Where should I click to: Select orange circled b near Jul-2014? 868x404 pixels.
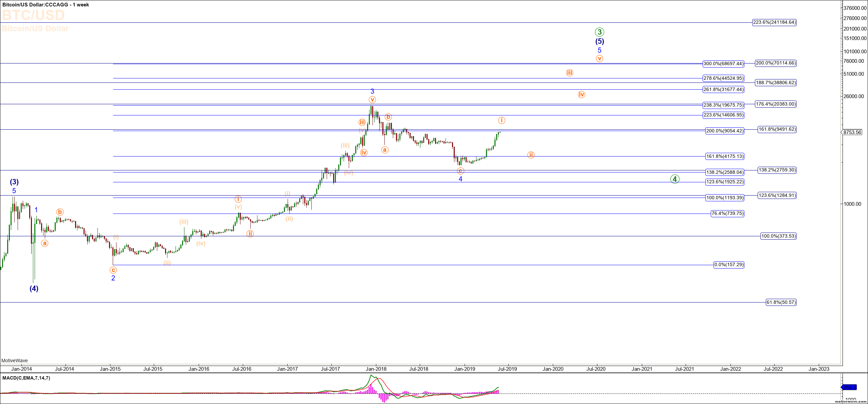60,212
